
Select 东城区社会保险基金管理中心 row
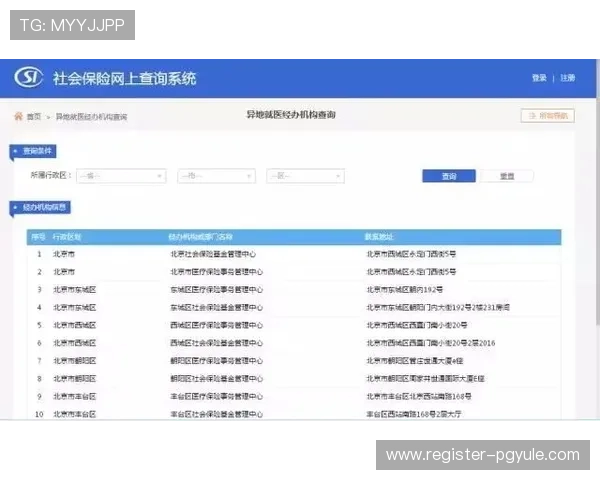point(294,307)
